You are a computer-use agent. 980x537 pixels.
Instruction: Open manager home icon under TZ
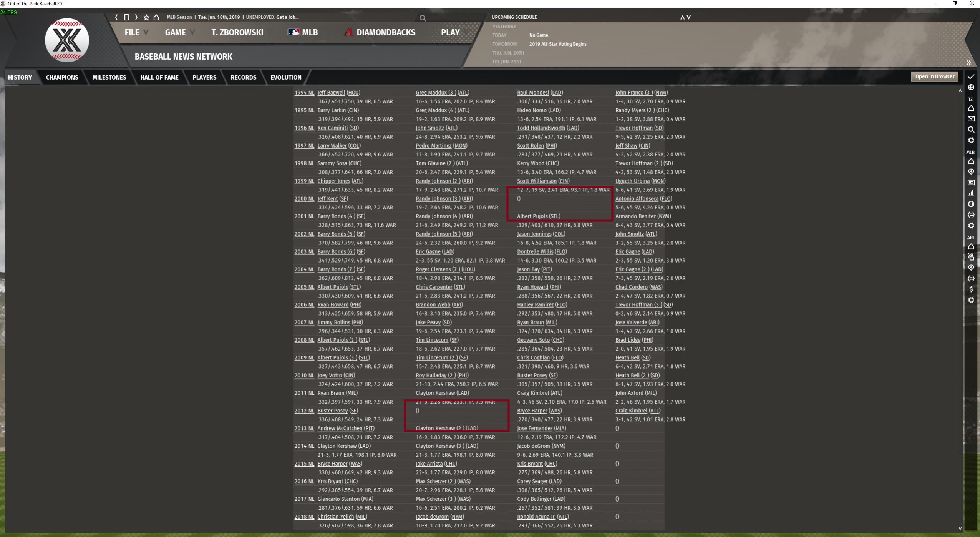point(971,108)
